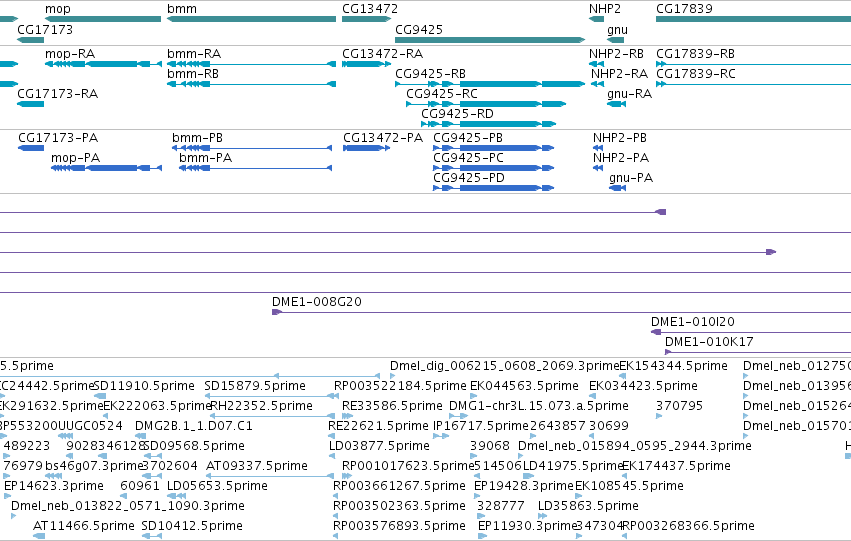Select the gnu-RA transcript
This screenshot has height=541, width=851.
[616, 104]
